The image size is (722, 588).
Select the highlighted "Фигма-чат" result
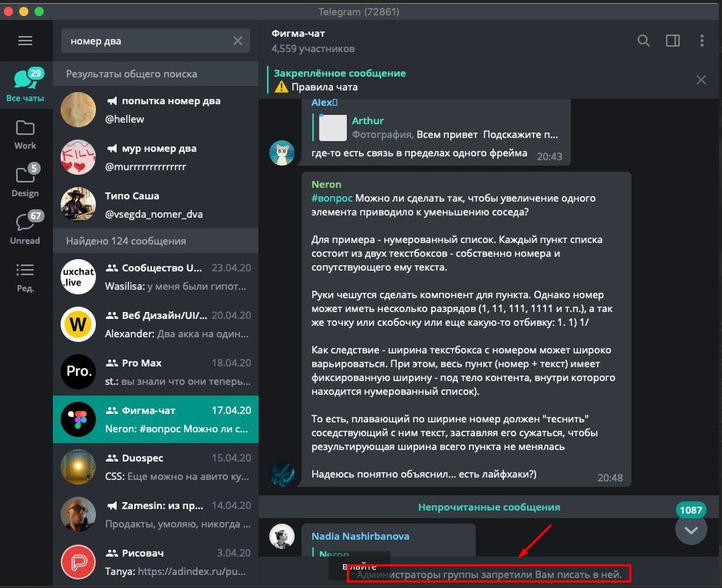156,419
